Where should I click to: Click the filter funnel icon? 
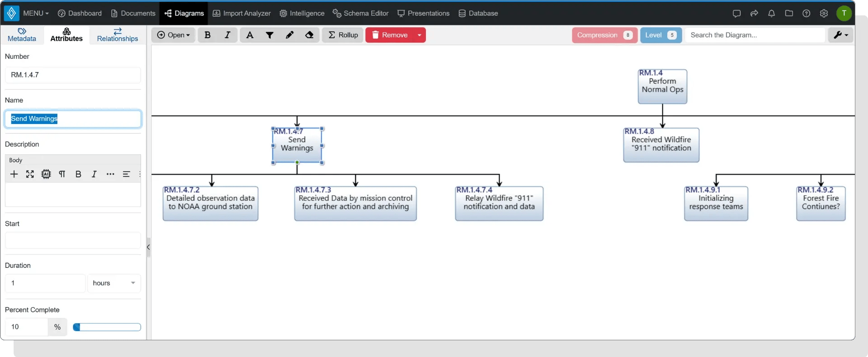click(x=269, y=35)
